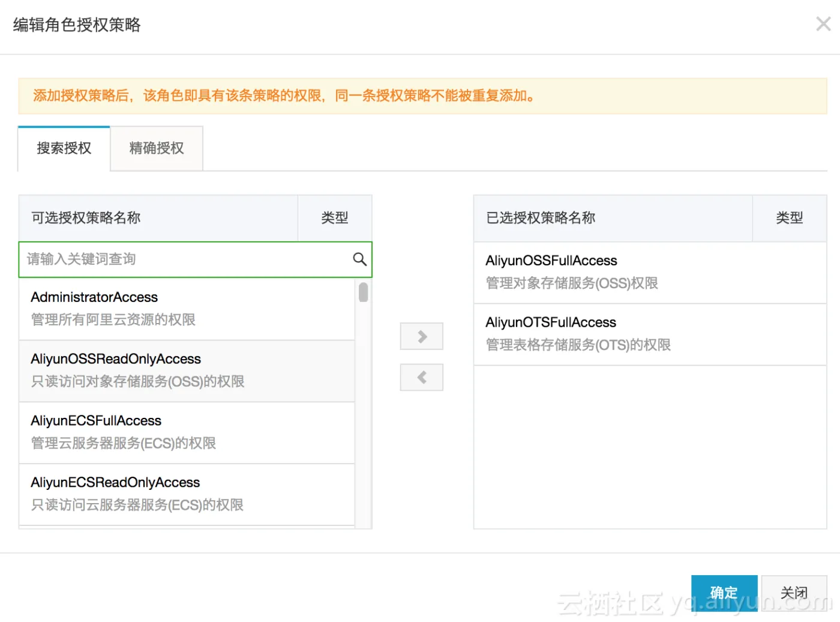This screenshot has width=840, height=622.
Task: Close the dialog with the X icon
Action: tap(823, 24)
